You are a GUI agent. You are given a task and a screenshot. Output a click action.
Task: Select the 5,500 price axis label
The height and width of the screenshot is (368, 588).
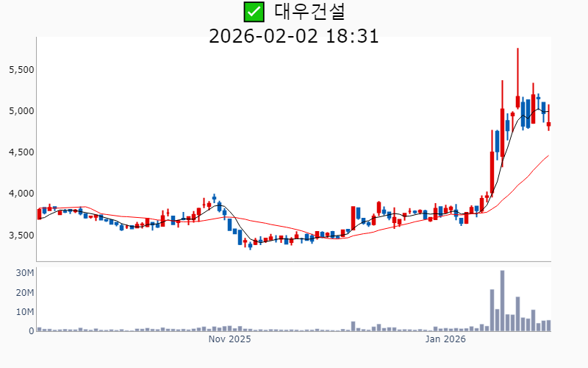coord(21,69)
